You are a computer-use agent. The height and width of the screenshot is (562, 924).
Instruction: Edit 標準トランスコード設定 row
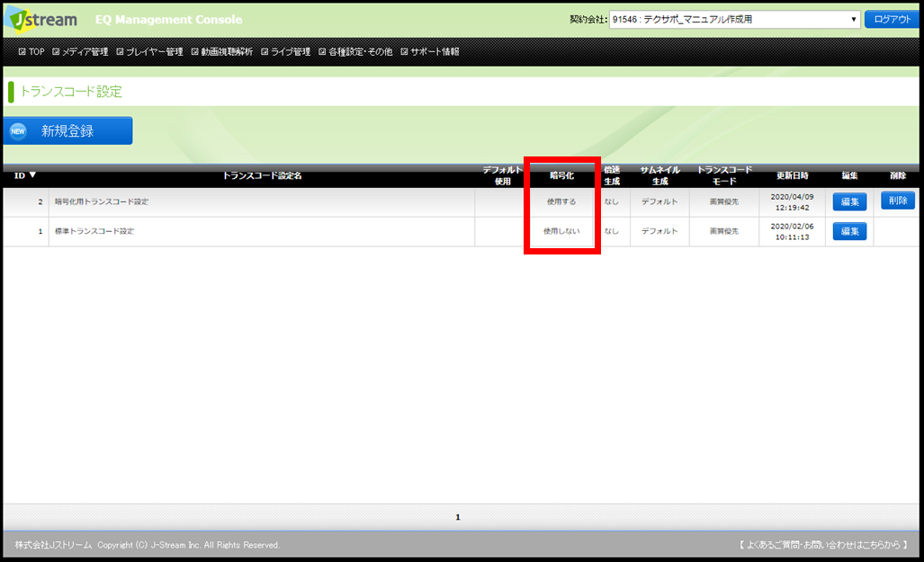[x=849, y=232]
